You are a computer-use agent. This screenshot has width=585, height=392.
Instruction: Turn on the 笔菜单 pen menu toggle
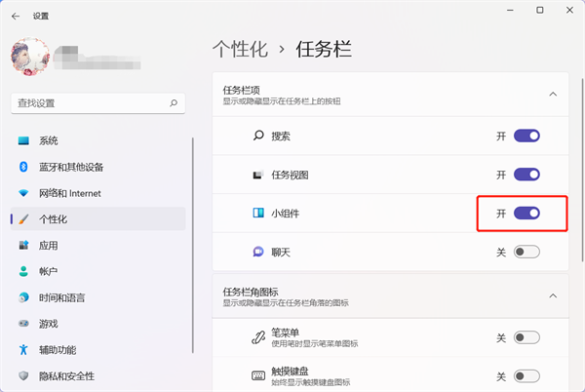526,338
